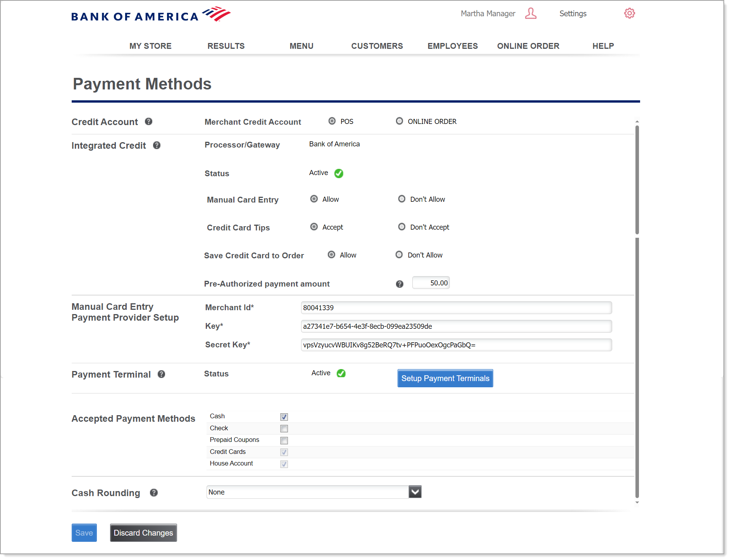Viewport: 730px width, 560px height.
Task: Open the MY STORE menu
Action: [150, 46]
